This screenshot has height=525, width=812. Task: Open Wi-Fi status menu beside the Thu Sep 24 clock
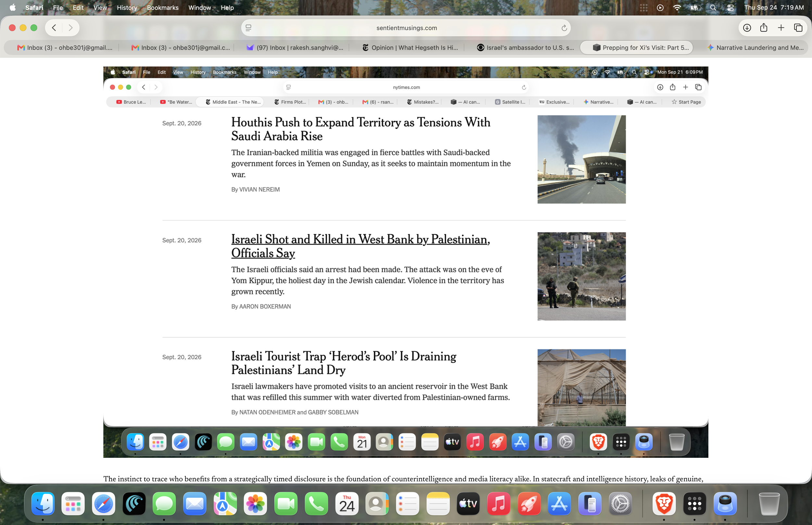[677, 7]
